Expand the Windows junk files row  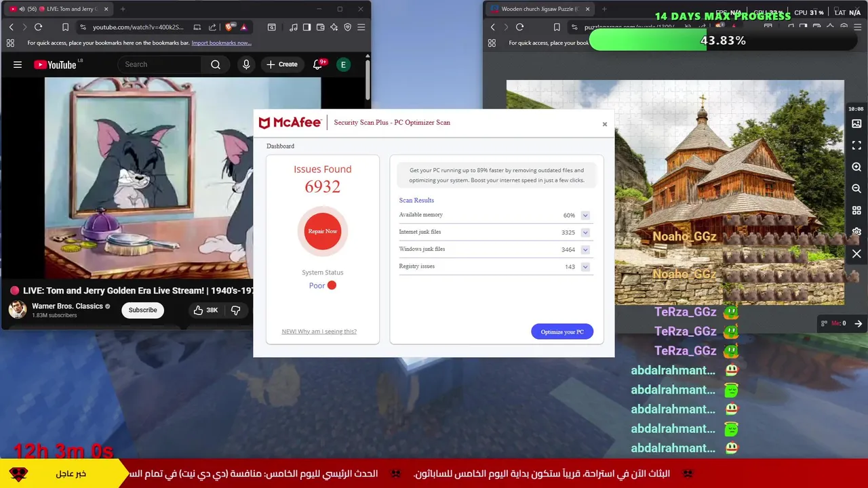[585, 249]
